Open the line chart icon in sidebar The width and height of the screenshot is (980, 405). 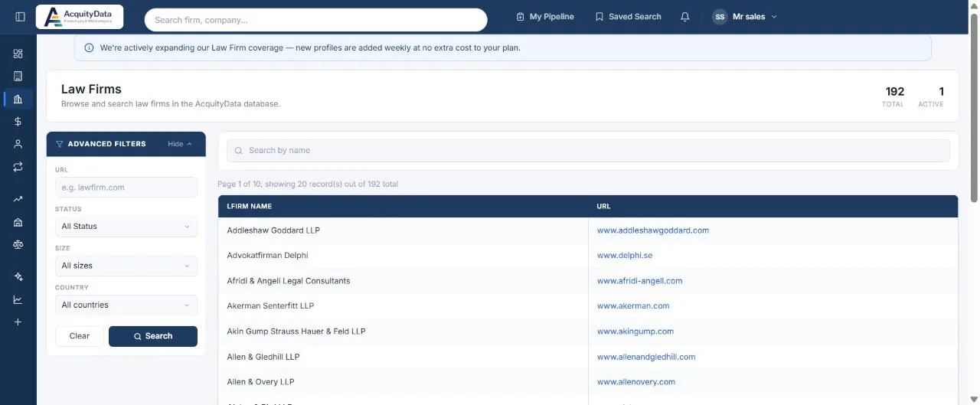(x=18, y=299)
